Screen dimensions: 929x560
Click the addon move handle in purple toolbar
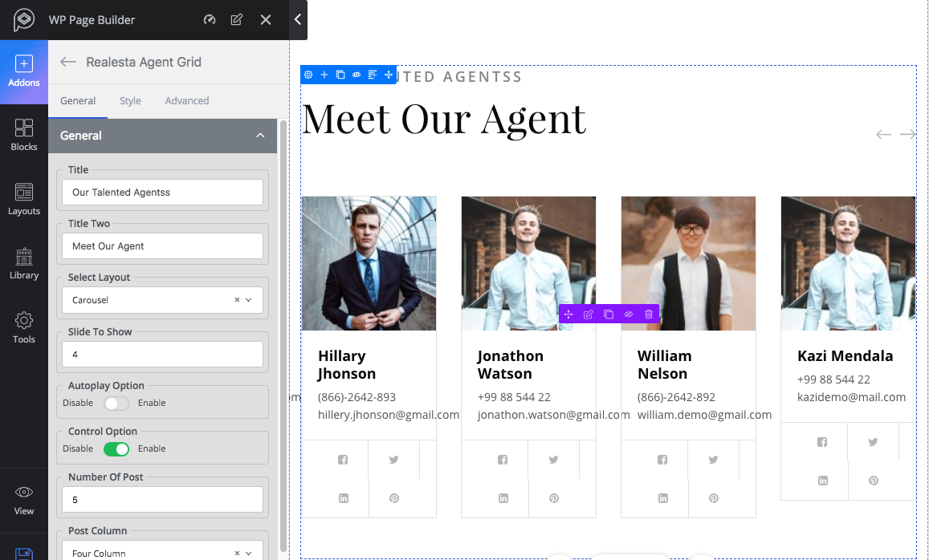click(568, 314)
